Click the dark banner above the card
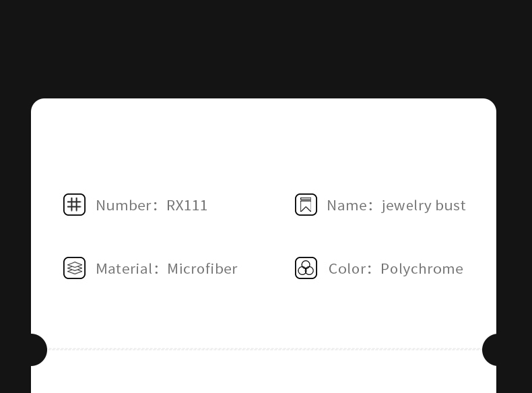The image size is (532, 393). (x=265, y=47)
